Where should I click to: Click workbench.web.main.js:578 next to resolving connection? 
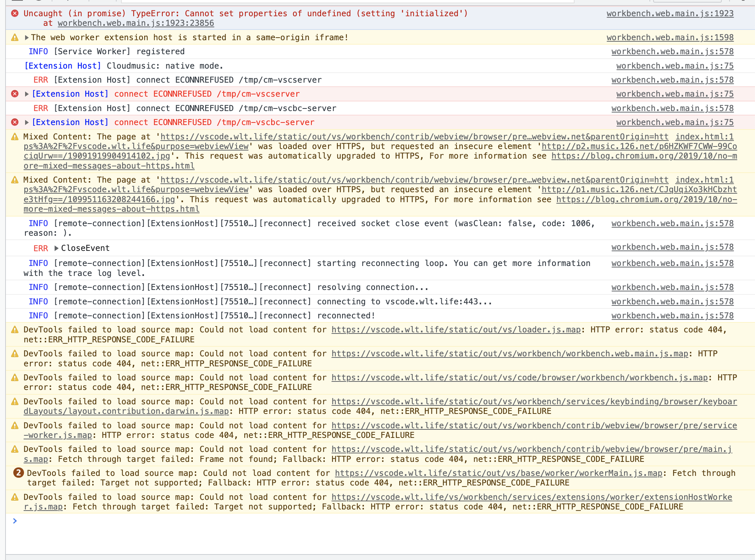click(672, 287)
